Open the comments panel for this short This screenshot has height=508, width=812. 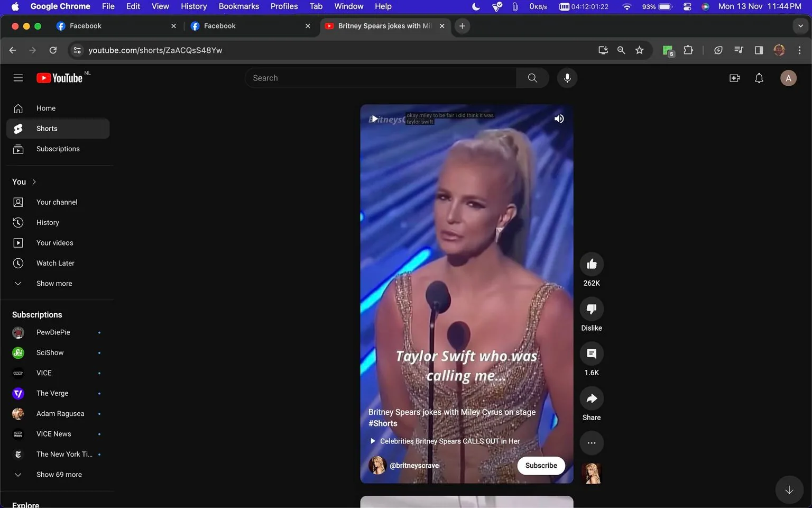pyautogui.click(x=592, y=353)
